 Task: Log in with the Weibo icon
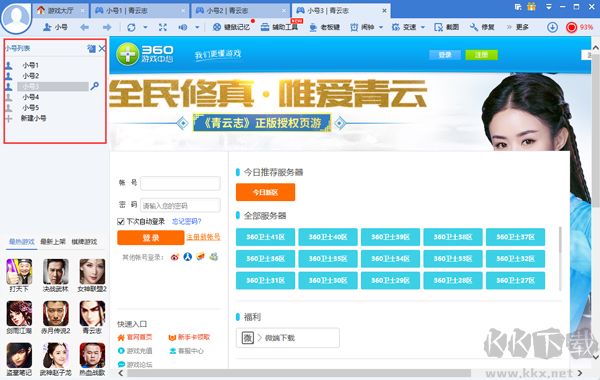tap(175, 257)
